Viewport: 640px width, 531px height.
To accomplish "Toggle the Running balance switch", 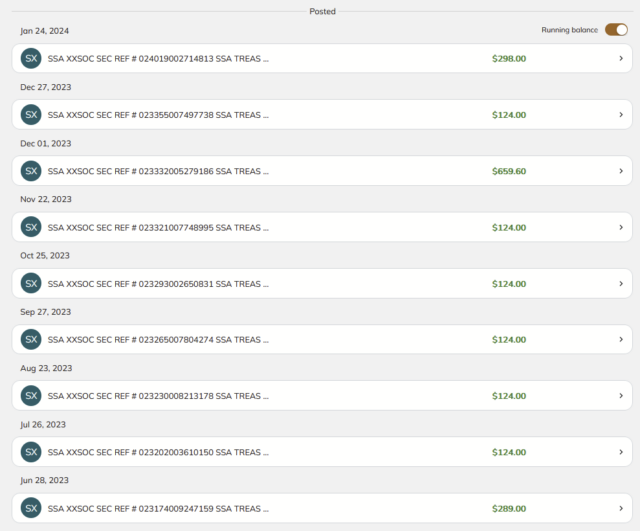I will [x=616, y=30].
